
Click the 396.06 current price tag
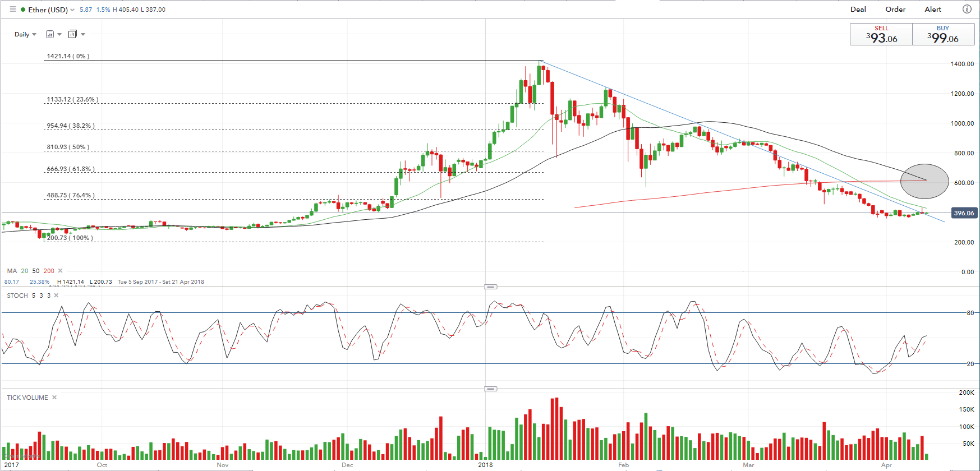(964, 213)
